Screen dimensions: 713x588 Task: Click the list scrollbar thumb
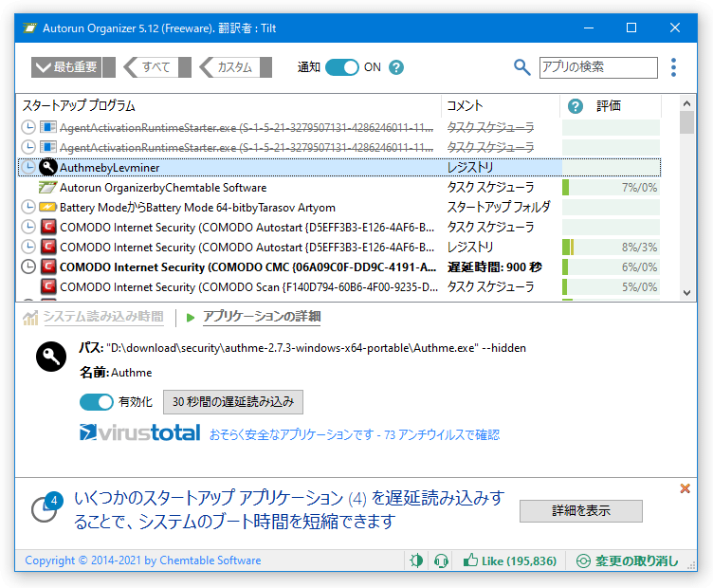tap(686, 122)
